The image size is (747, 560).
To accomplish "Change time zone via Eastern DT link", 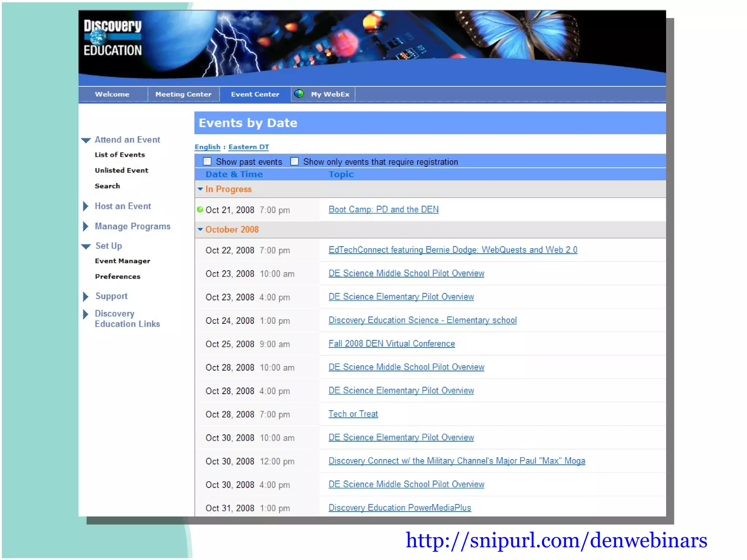I will [248, 147].
